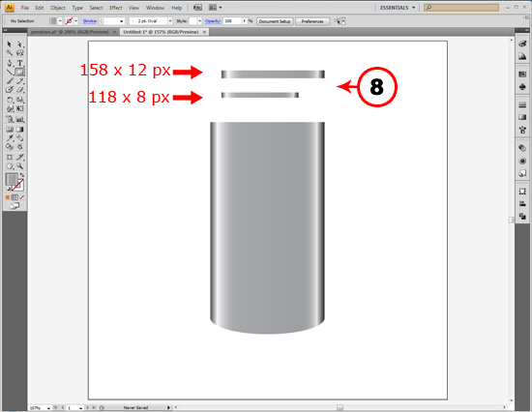Select the Pencil tool
This screenshot has width=532, height=412.
tap(20, 81)
